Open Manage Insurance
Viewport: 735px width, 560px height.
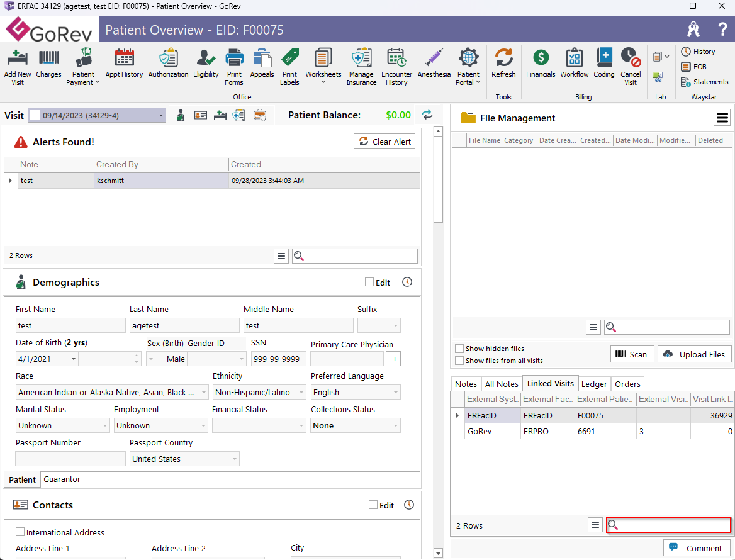tap(361, 67)
